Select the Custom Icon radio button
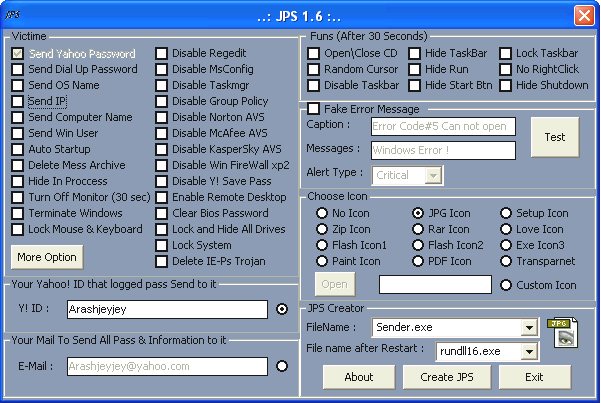Image resolution: width=601 pixels, height=403 pixels. [x=506, y=285]
